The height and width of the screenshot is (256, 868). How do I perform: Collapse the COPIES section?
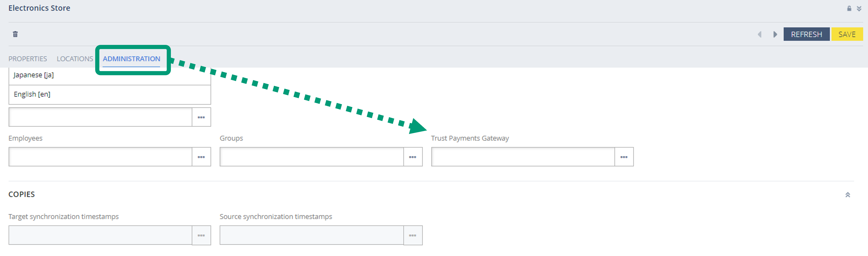click(x=848, y=195)
